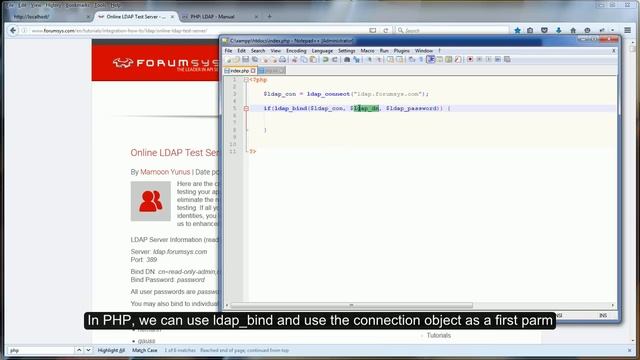Close the Firefox find bar
Screen dimensions: 640x360
629,351
